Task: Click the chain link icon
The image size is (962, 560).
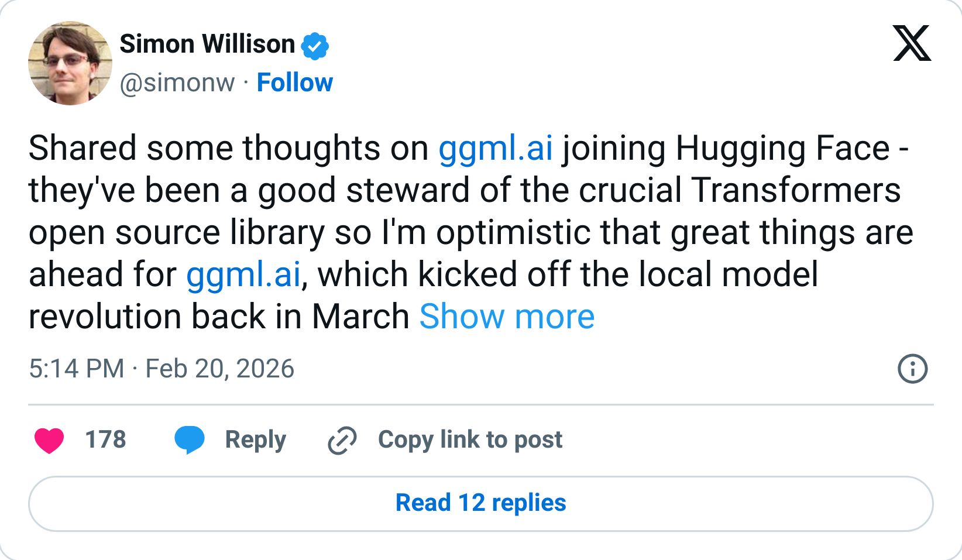Action: [x=342, y=440]
